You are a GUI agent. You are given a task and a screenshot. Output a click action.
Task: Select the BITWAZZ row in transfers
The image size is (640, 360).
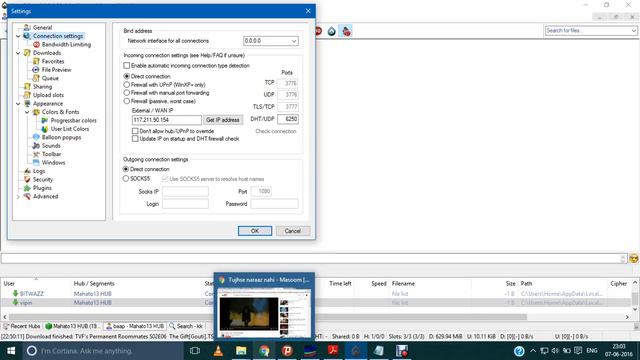coord(316,293)
